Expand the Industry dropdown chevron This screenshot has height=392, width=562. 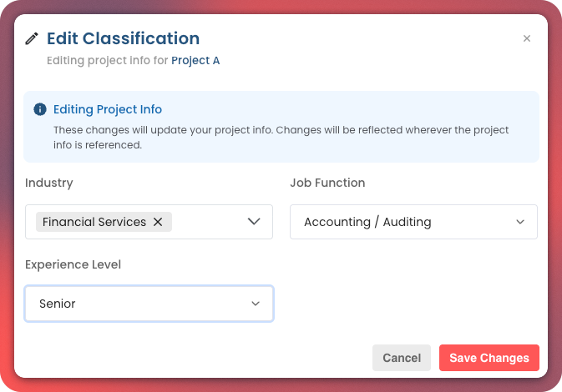tap(255, 222)
